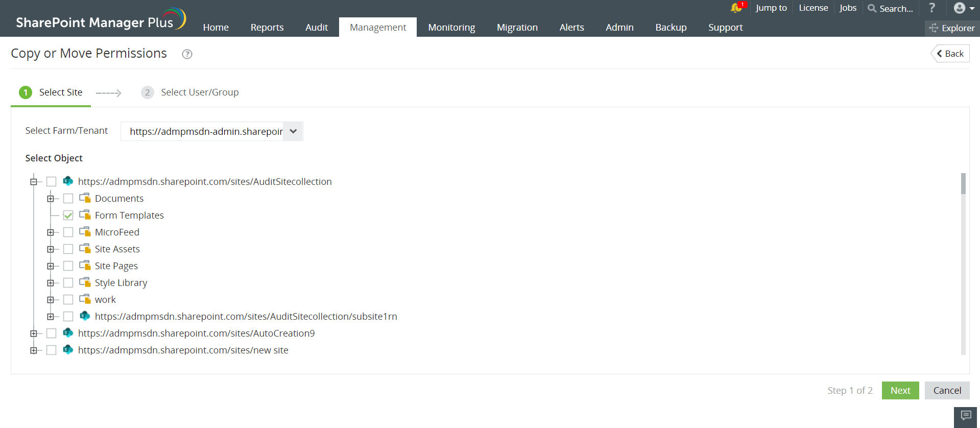Screen dimensions: 980x428
Task: Open the Jobs link
Action: (x=848, y=8)
